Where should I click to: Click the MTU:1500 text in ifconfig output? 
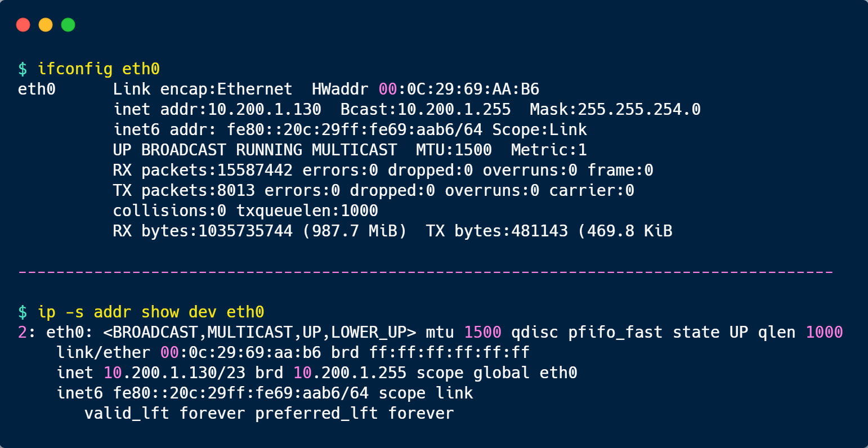pos(454,150)
